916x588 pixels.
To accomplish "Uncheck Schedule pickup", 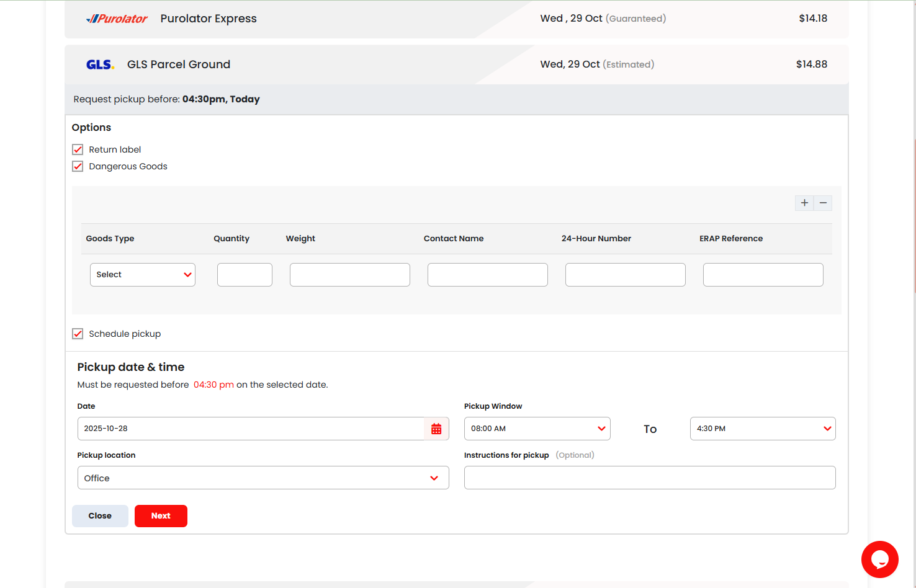I will (78, 334).
